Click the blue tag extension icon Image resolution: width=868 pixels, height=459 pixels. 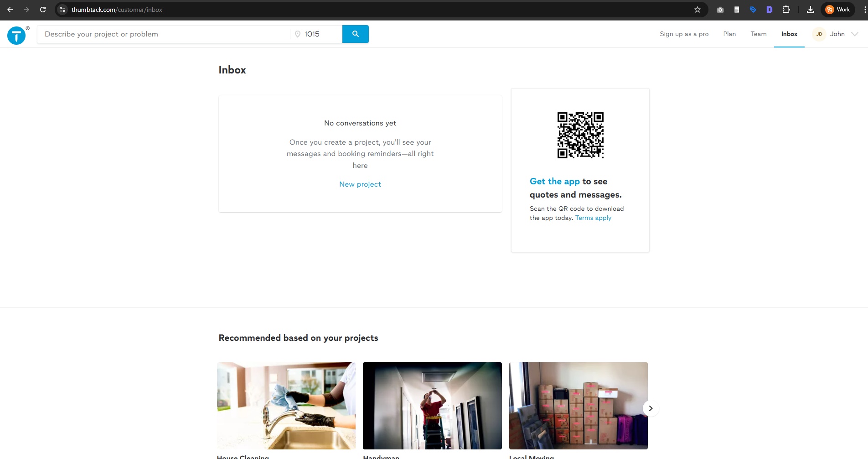pos(753,10)
